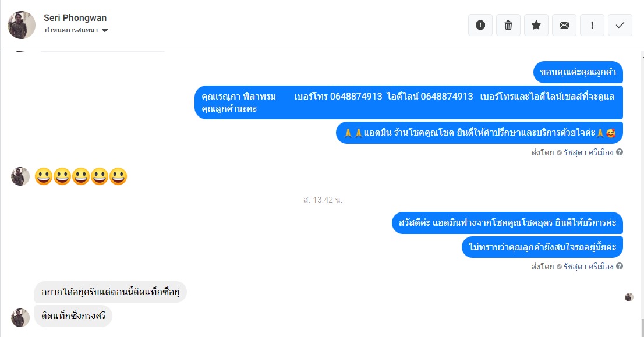This screenshot has width=644, height=337.
Task: Click help icon beside lower ส่งโดย sender label
Action: pyautogui.click(x=620, y=267)
